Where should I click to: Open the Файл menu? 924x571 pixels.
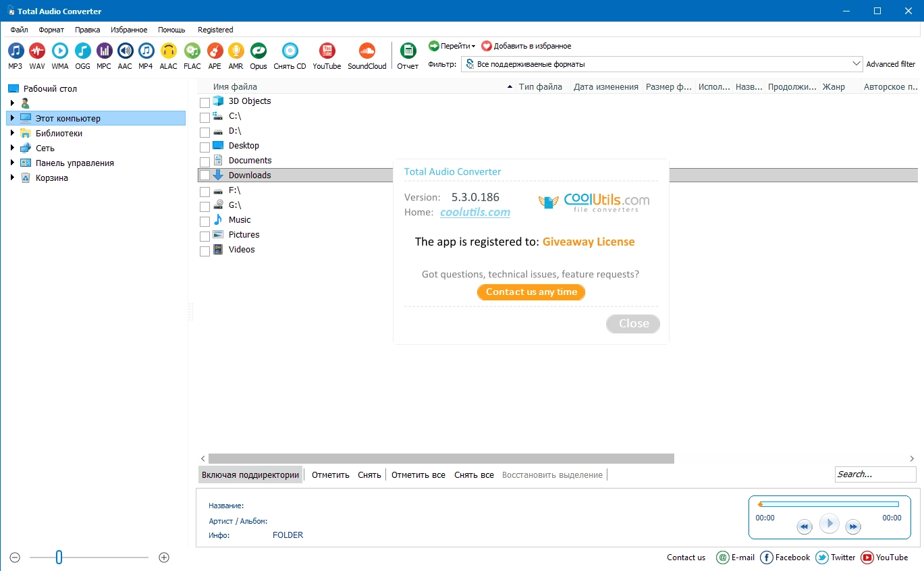[x=19, y=30]
